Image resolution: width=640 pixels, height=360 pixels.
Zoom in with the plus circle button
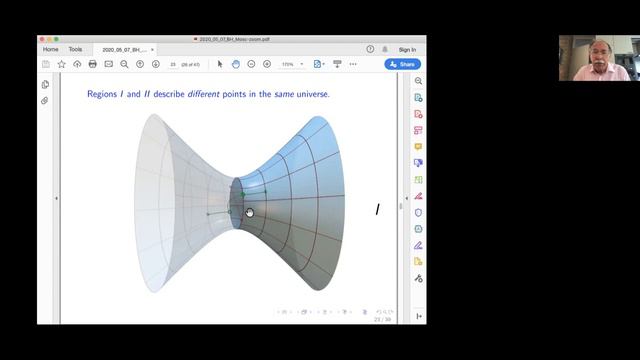pyautogui.click(x=267, y=64)
